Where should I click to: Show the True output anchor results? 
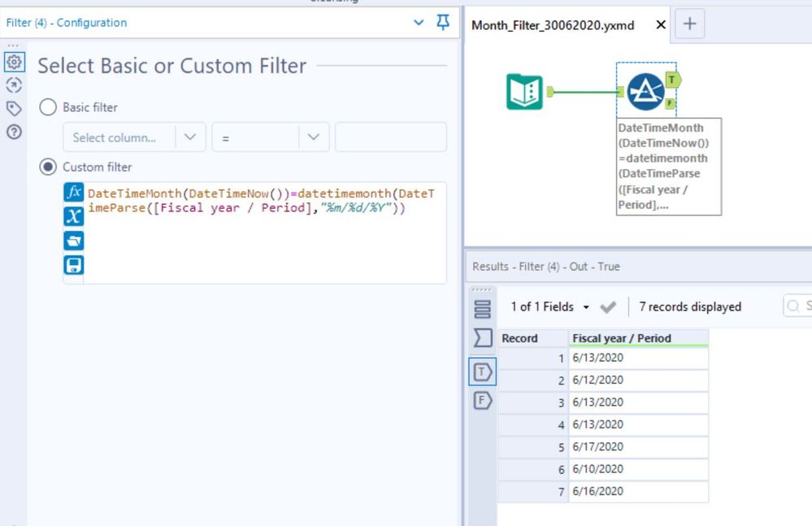click(x=483, y=372)
